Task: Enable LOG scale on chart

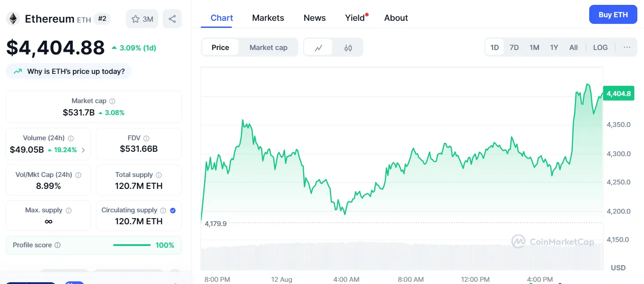Action: point(600,47)
